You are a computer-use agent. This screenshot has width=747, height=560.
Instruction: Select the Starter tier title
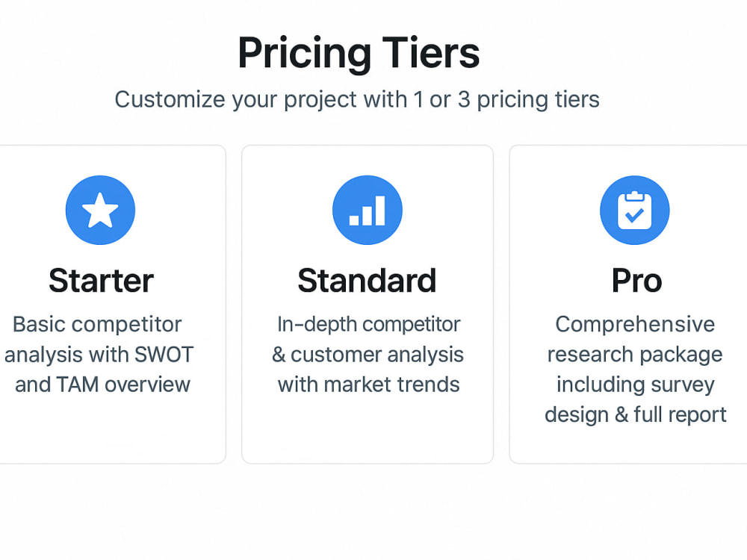[101, 281]
